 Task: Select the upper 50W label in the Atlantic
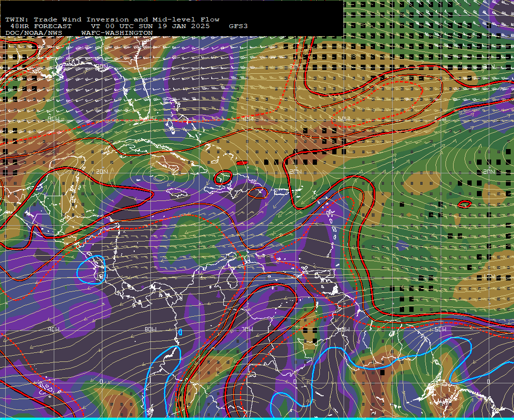pyautogui.click(x=440, y=119)
